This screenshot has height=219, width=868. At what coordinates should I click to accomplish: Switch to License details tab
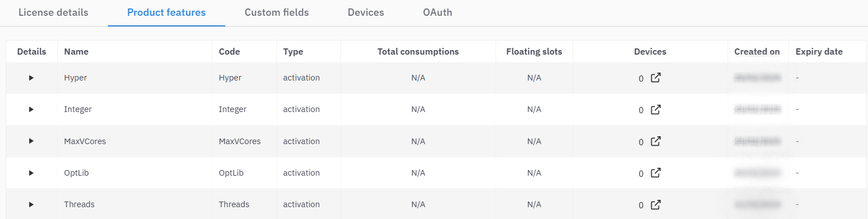pyautogui.click(x=53, y=12)
